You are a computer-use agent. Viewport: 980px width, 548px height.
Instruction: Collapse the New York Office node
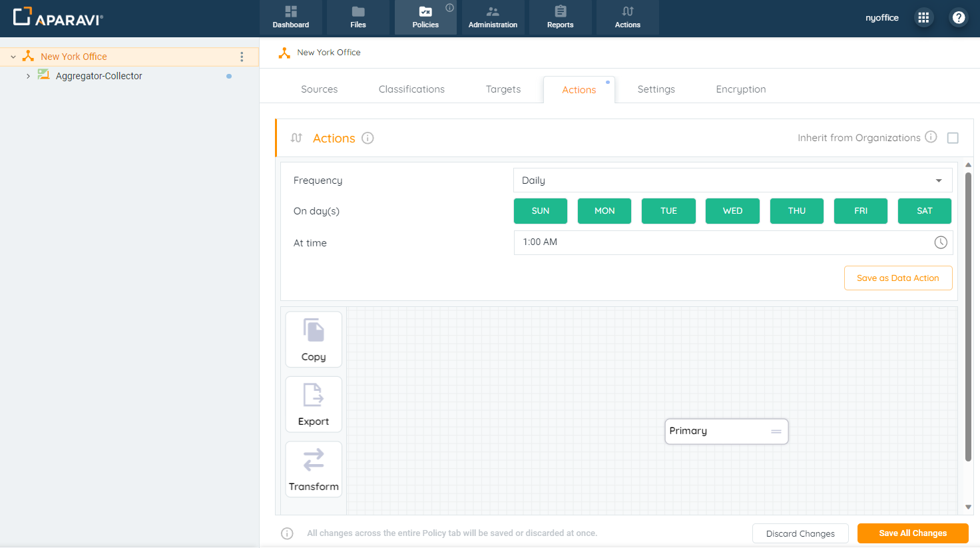(x=13, y=57)
